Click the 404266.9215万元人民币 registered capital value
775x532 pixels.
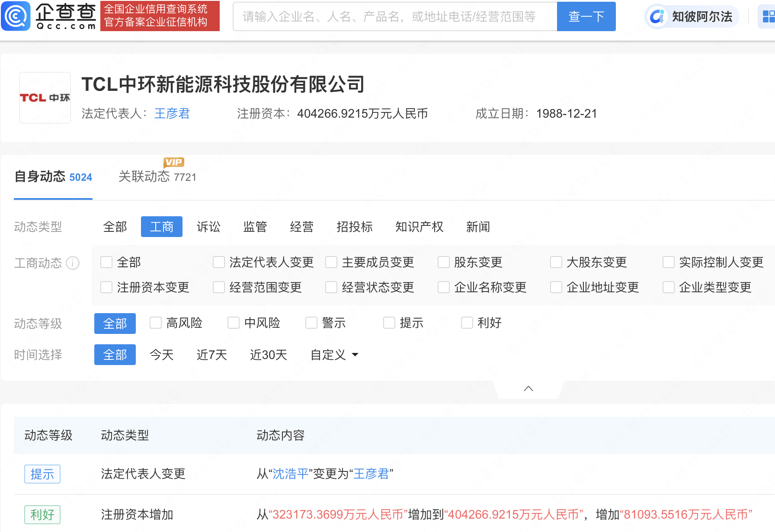coord(362,113)
